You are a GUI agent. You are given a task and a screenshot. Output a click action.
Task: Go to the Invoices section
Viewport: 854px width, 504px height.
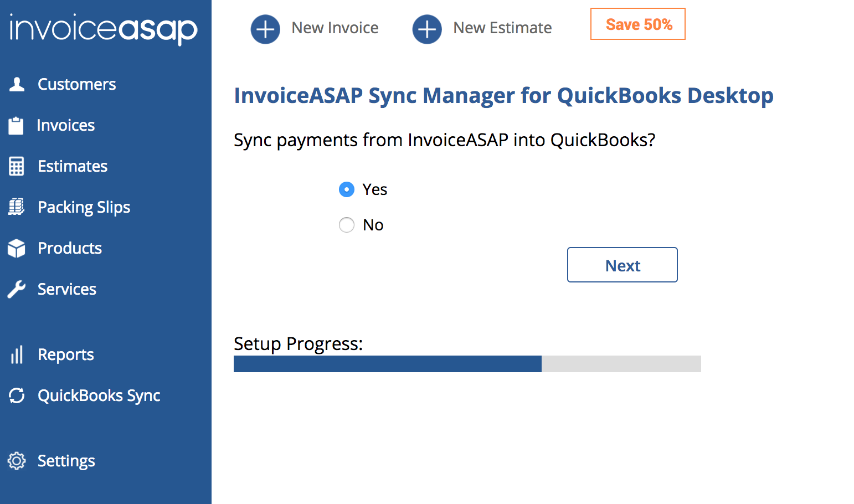pyautogui.click(x=65, y=125)
